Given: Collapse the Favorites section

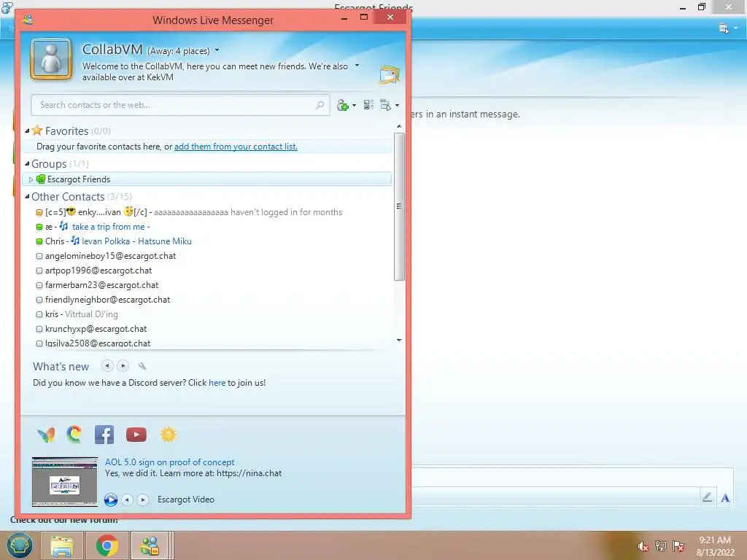Looking at the screenshot, I should 27,131.
